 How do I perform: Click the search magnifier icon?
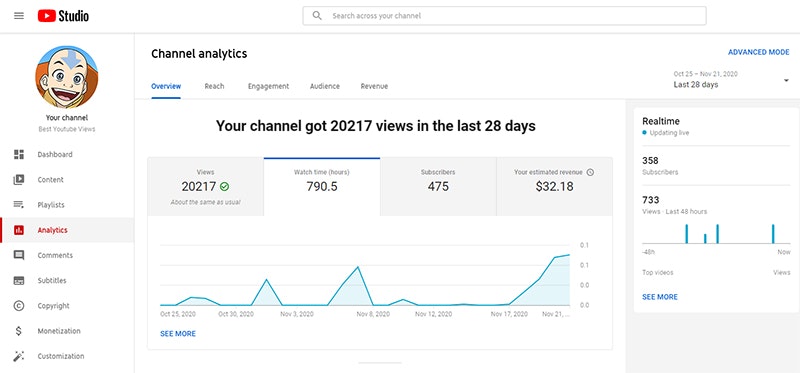pyautogui.click(x=317, y=16)
